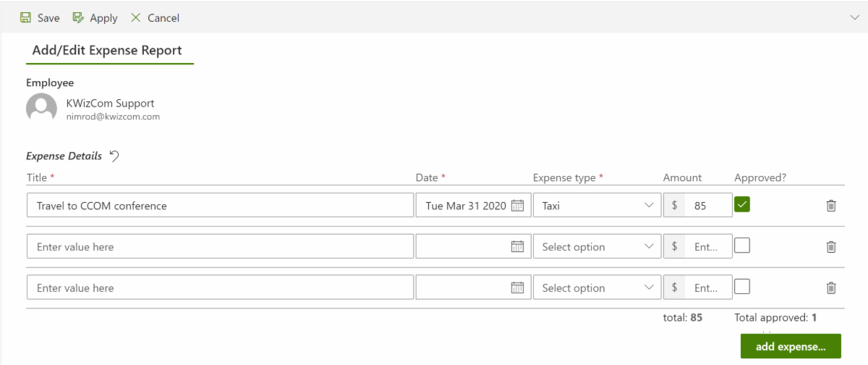Click the add expense... button
Image resolution: width=868 pixels, height=365 pixels.
[791, 346]
